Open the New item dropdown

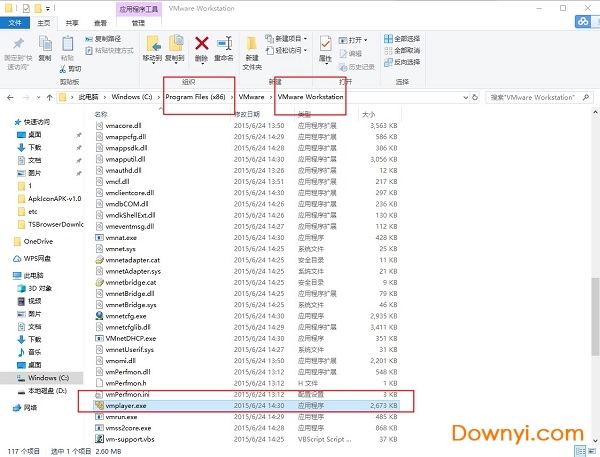tap(286, 39)
